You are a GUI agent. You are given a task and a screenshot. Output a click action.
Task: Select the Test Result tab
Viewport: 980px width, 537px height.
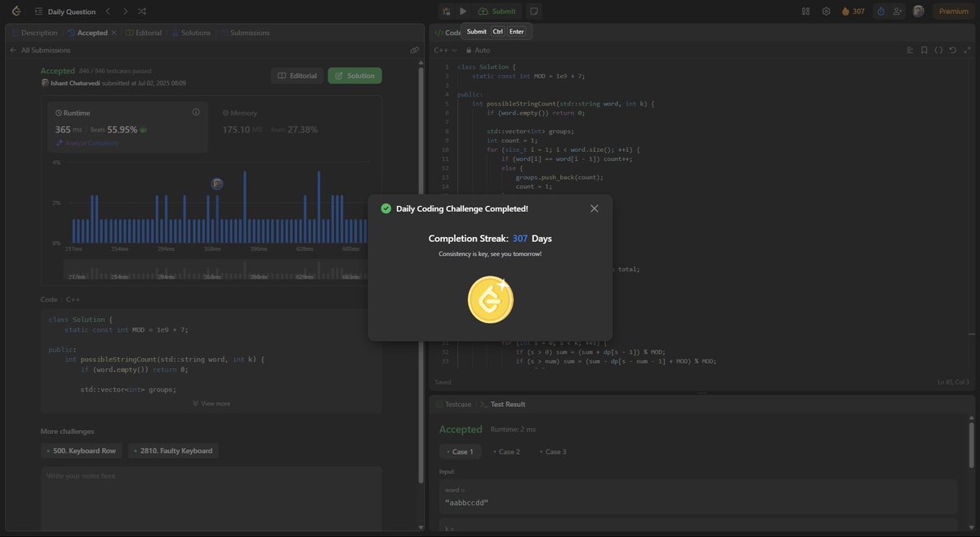pyautogui.click(x=502, y=404)
